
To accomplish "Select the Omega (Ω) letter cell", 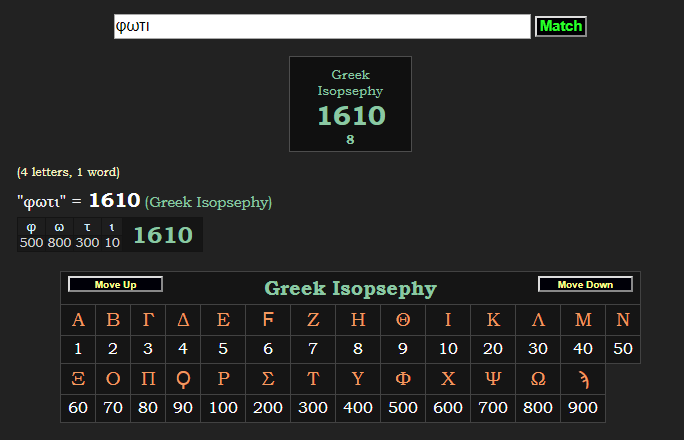I will [x=538, y=380].
